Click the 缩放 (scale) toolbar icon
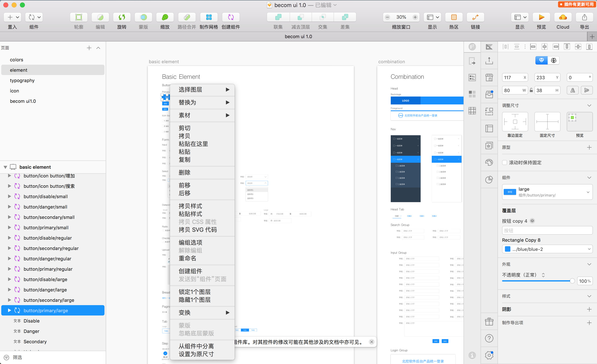The height and width of the screenshot is (364, 597). coord(165,17)
